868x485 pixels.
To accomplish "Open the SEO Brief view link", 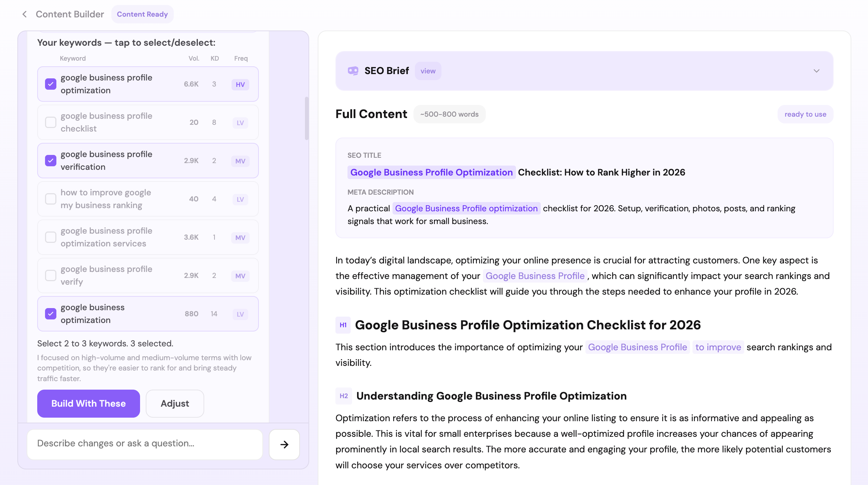I will [428, 71].
